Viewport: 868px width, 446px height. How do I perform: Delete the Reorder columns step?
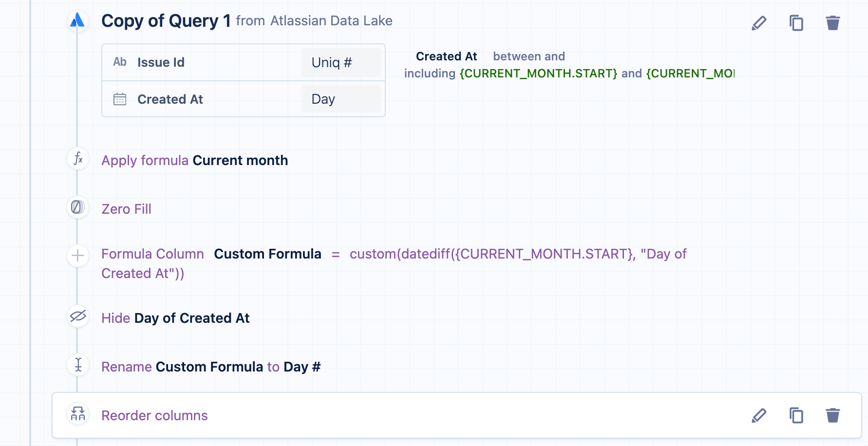(x=833, y=415)
